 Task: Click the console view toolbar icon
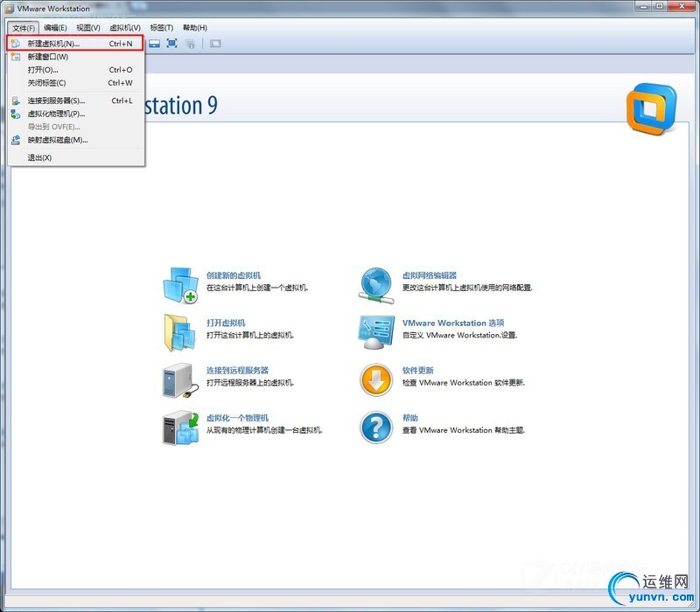155,43
